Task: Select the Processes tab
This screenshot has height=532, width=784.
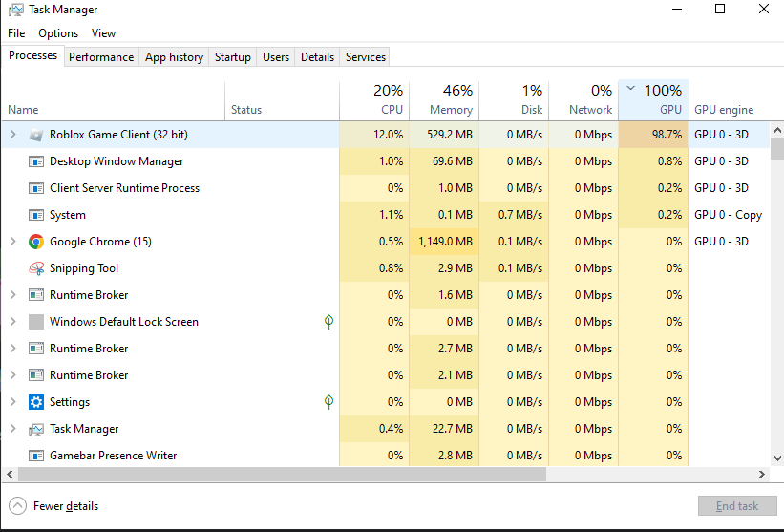Action: pyautogui.click(x=32, y=55)
